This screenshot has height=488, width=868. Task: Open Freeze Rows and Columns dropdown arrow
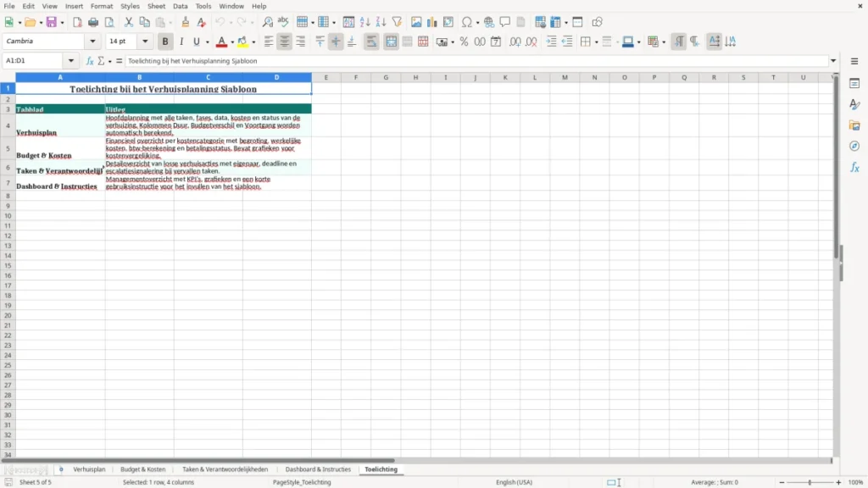565,23
